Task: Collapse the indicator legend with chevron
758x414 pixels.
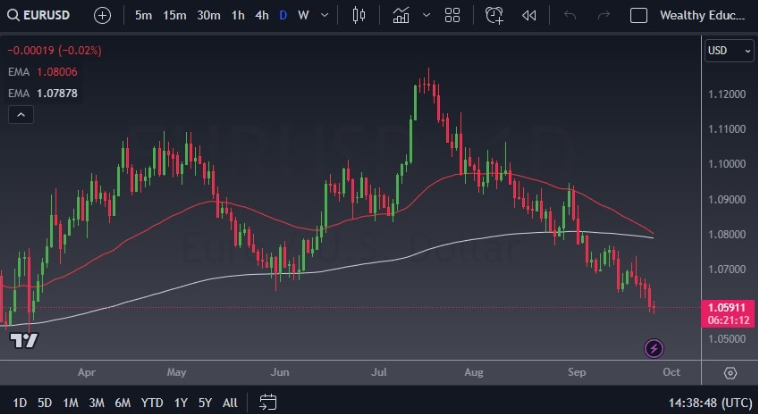Action: pos(21,115)
